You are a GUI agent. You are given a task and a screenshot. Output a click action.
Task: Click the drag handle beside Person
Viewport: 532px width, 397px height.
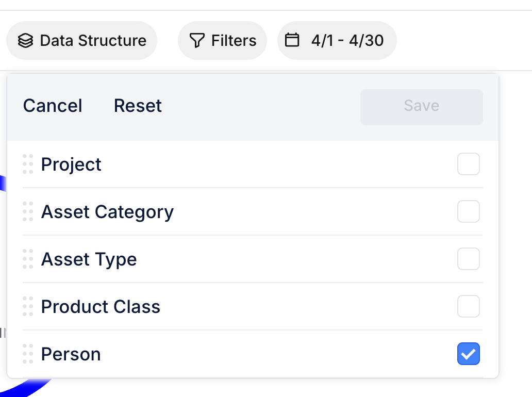tap(28, 354)
